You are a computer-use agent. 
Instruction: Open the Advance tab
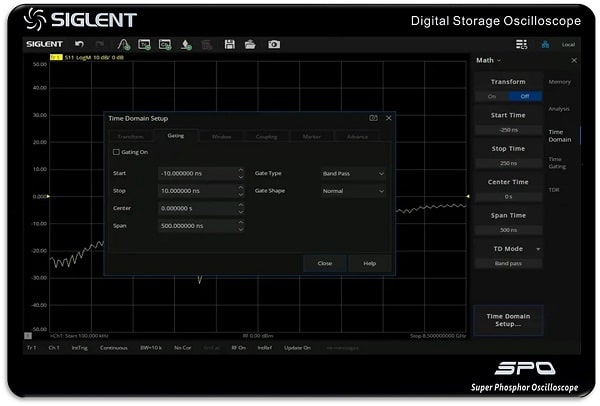click(x=357, y=137)
